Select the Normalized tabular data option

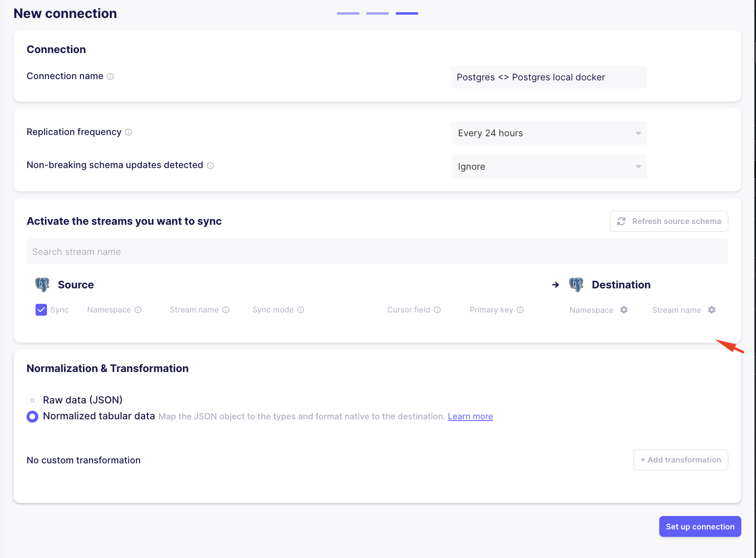(32, 416)
